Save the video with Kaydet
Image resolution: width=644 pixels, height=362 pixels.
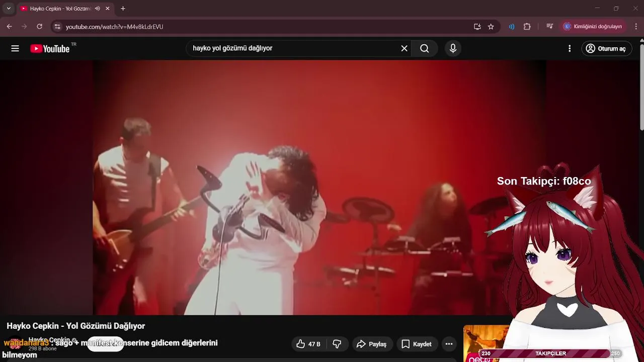pyautogui.click(x=417, y=344)
